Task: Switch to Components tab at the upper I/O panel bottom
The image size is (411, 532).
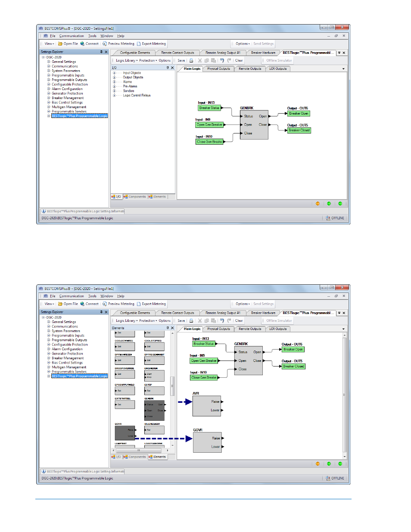Action: pos(135,197)
